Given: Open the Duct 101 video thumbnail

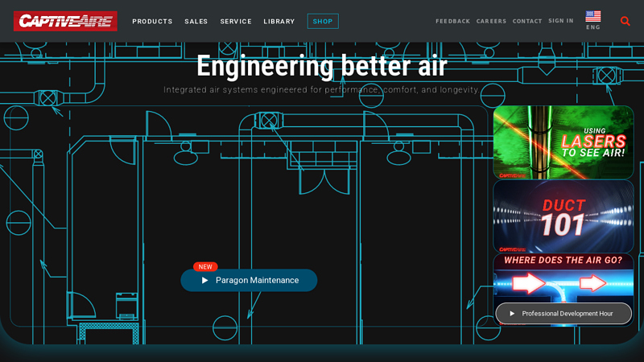Looking at the screenshot, I should point(563,216).
